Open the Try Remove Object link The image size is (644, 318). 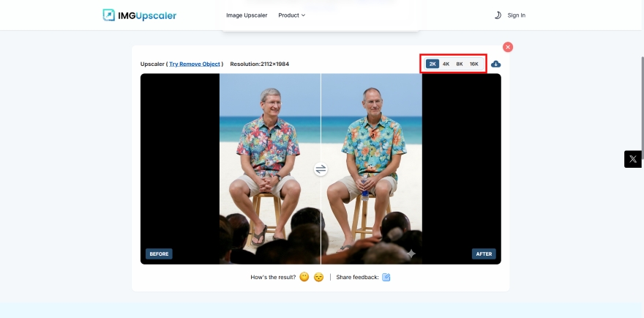pos(195,64)
